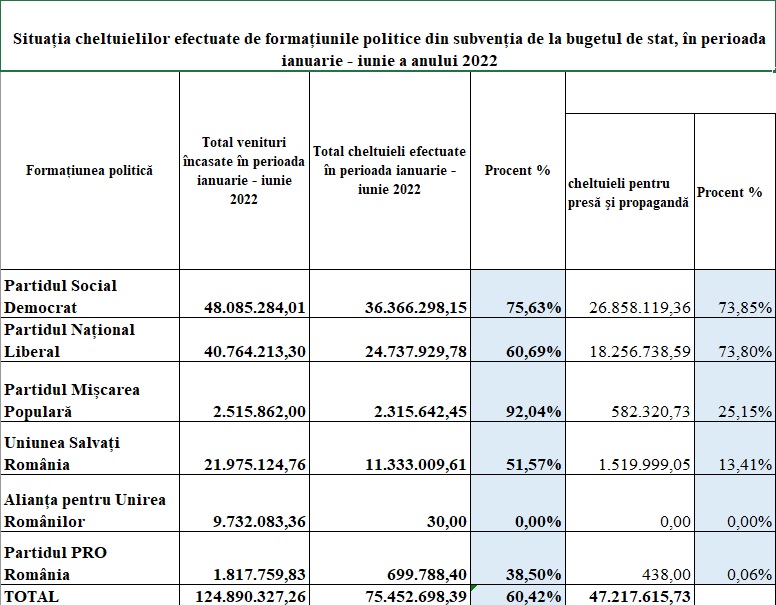Screen dimensions: 776x605
Task: Click the 73,85% press percent cell
Action: coord(735,294)
